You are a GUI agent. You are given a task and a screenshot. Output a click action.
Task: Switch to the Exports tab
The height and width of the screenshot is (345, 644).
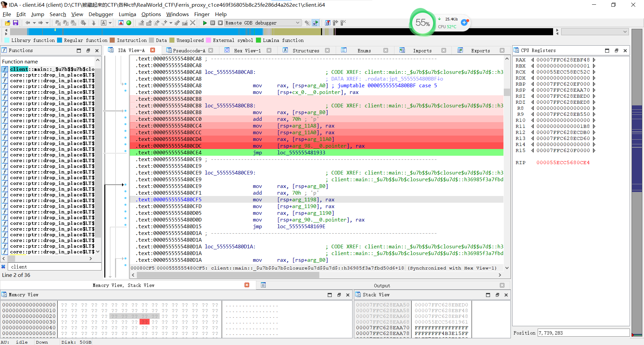[x=480, y=50]
